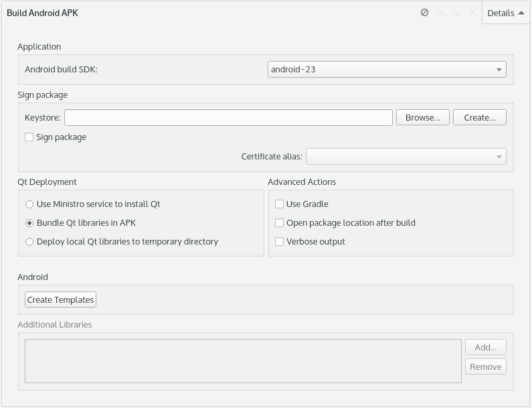Click the Browse... keystore button
532x408 pixels.
tap(423, 117)
